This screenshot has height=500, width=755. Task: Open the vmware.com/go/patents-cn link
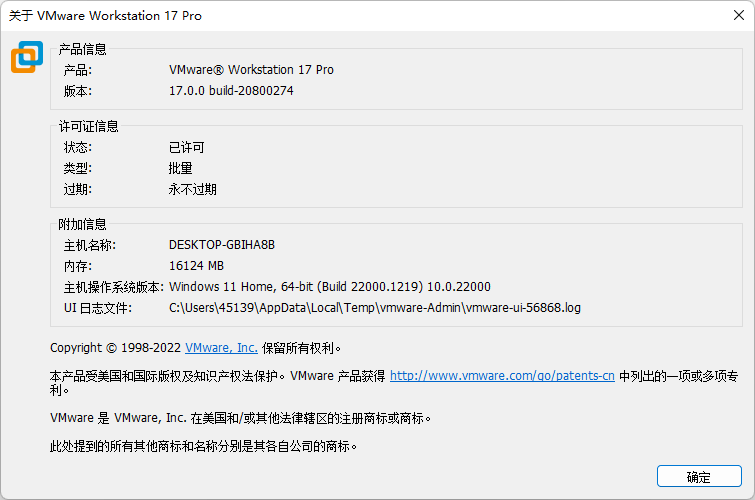click(502, 376)
